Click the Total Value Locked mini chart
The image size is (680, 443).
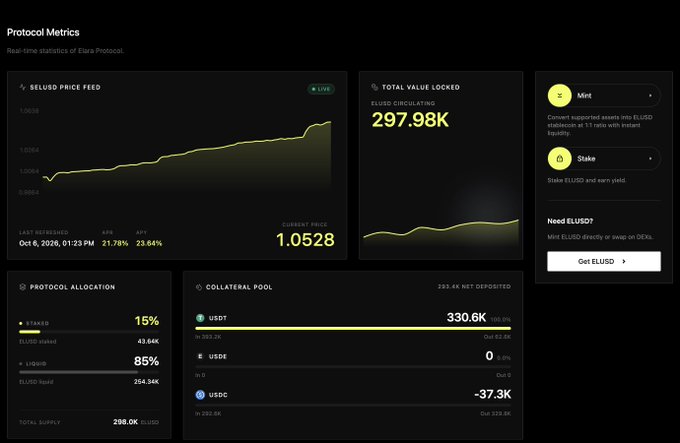click(441, 233)
